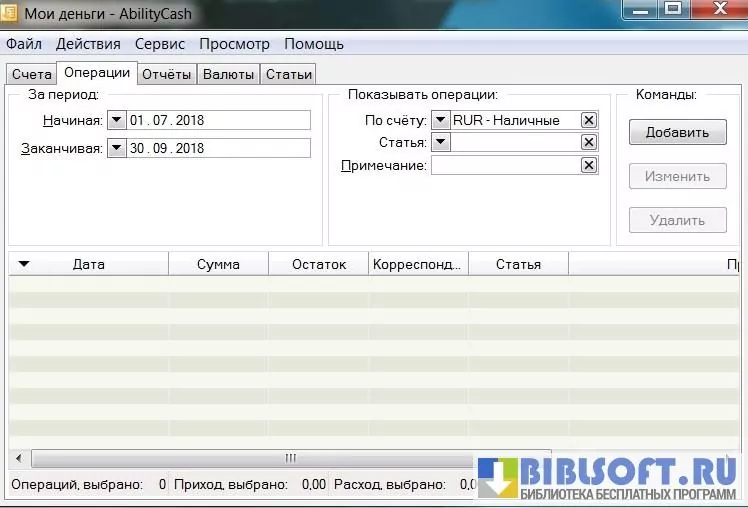Switch to the Счета tab
Image resolution: width=748 pixels, height=508 pixels.
(x=31, y=74)
